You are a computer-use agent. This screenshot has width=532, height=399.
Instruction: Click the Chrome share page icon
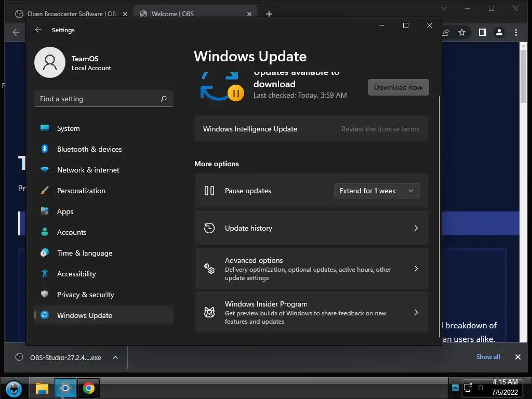point(446,32)
